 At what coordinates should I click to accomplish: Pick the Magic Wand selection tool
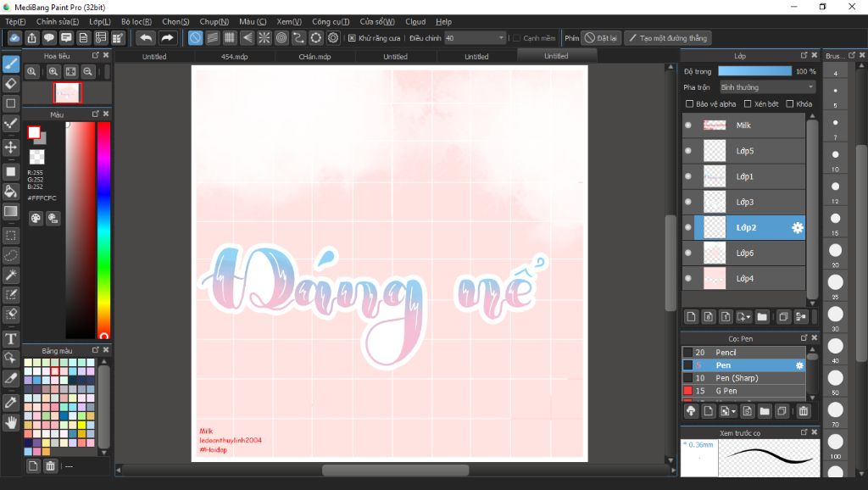(11, 276)
